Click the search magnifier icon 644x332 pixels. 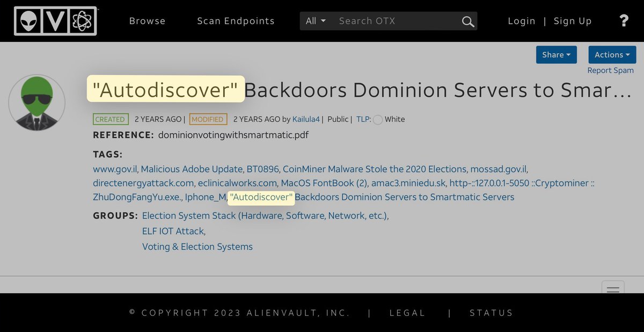point(468,21)
